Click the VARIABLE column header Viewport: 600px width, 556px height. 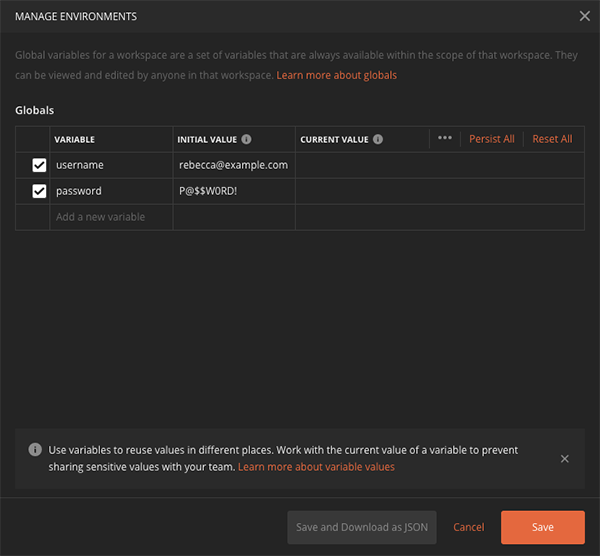[x=74, y=140]
